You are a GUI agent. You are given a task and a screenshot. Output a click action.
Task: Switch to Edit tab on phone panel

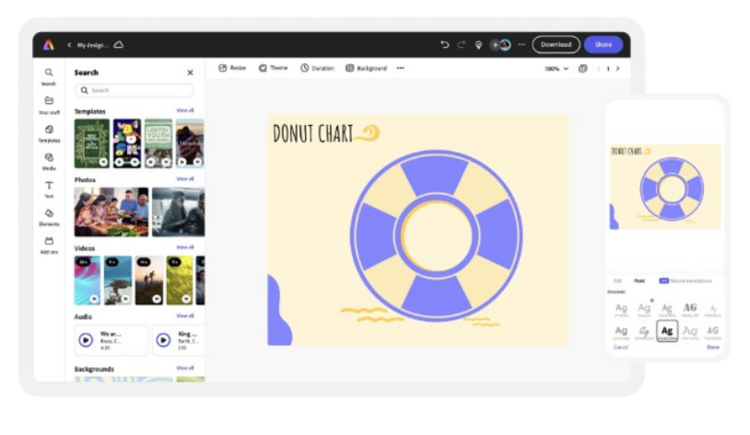tap(618, 281)
